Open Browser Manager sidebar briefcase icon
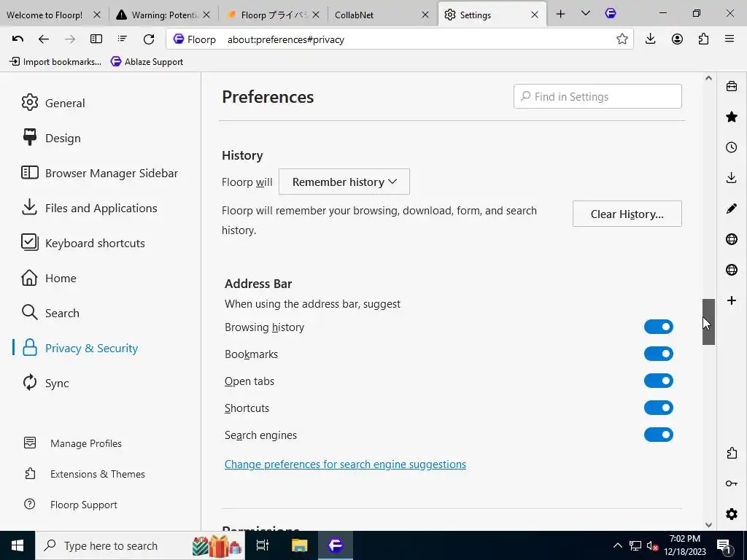This screenshot has width=747, height=560. click(x=731, y=86)
